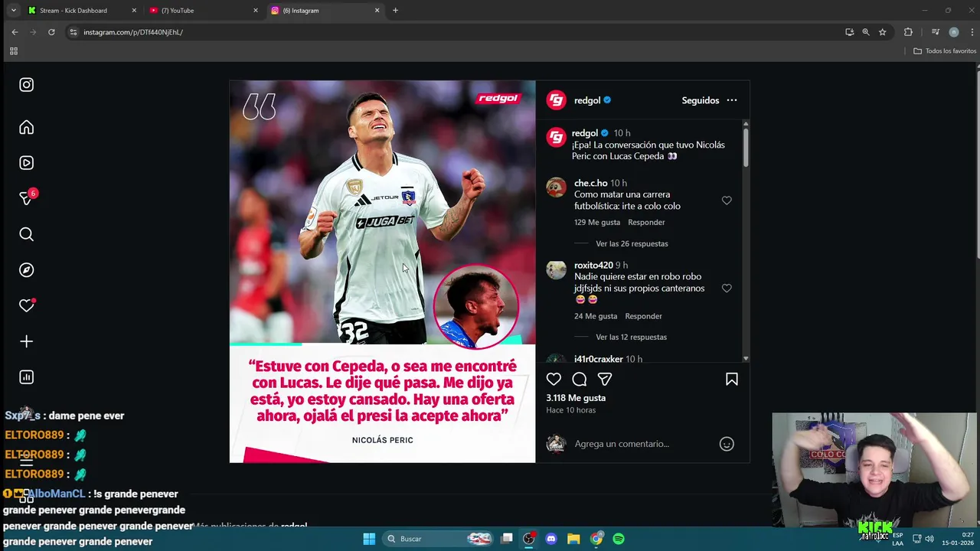The width and height of the screenshot is (980, 551).
Task: Open Reels from the sidebar
Action: point(27,163)
